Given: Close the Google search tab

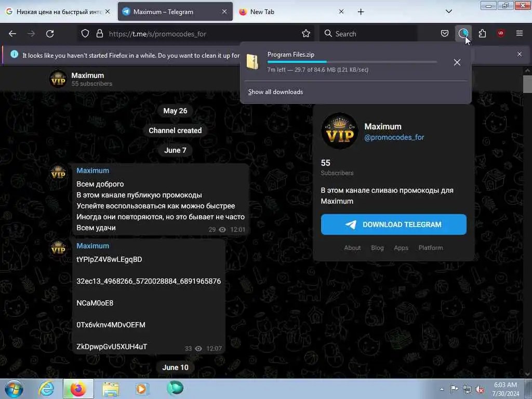Looking at the screenshot, I should (108, 11).
